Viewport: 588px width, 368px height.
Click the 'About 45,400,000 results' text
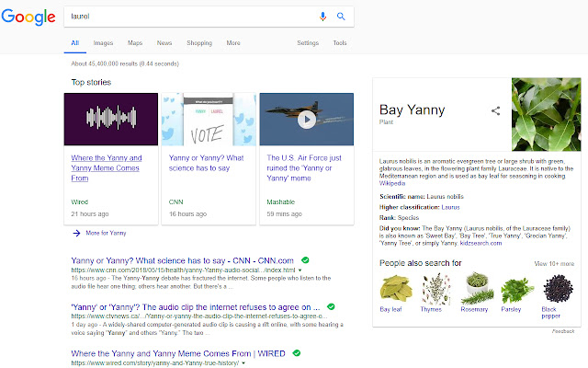[125, 63]
